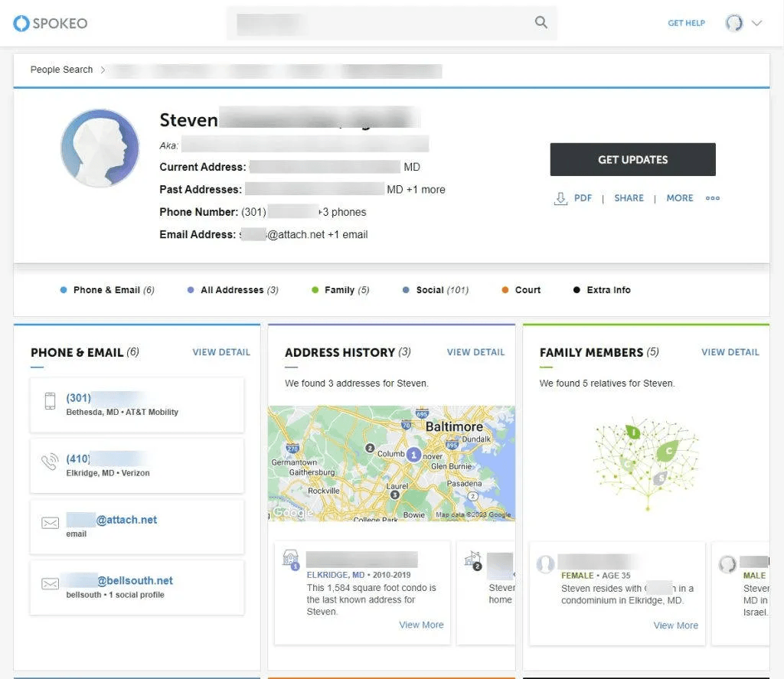Click the female relative avatar icon
The height and width of the screenshot is (679, 784).
(x=545, y=564)
